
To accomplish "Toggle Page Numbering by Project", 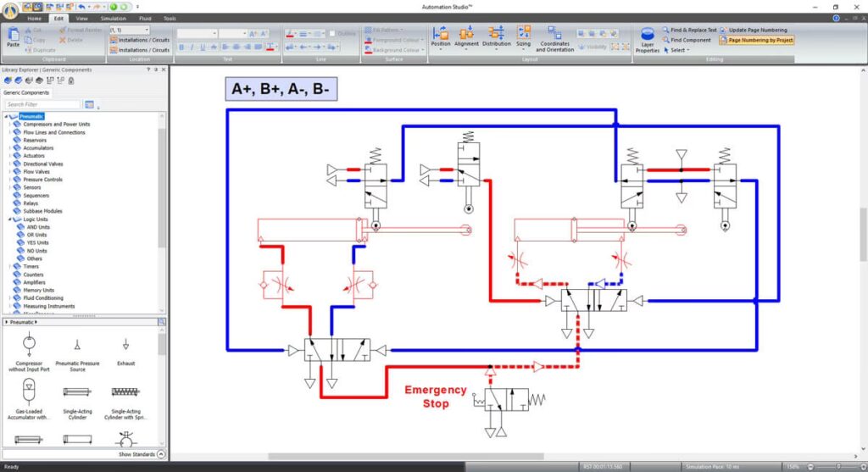I will coord(723,40).
